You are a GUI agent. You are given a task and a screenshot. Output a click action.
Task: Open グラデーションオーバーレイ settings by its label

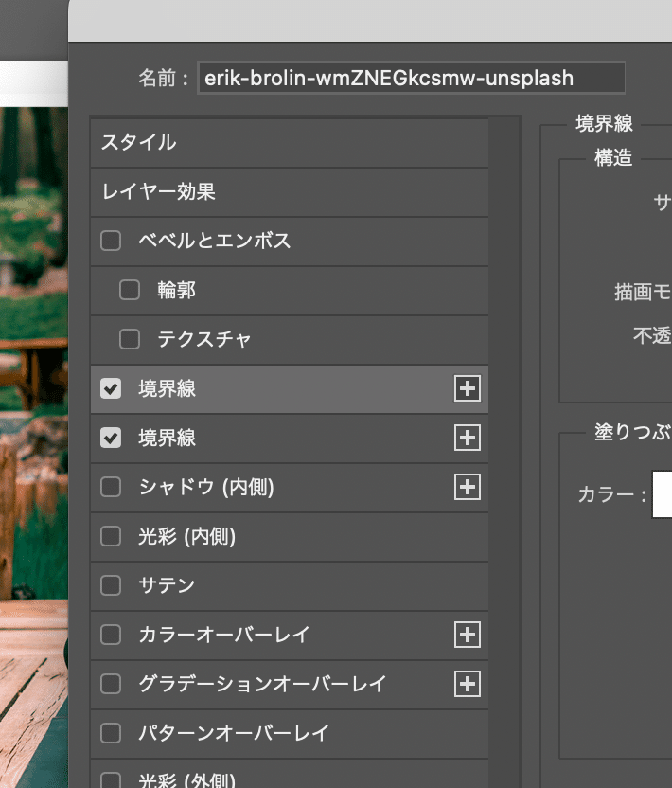click(x=262, y=684)
